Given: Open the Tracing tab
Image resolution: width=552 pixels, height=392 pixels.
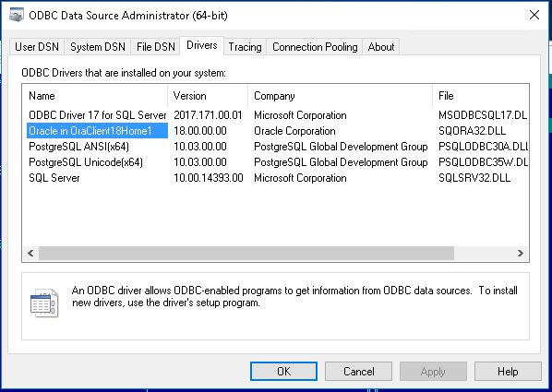Looking at the screenshot, I should click(245, 47).
